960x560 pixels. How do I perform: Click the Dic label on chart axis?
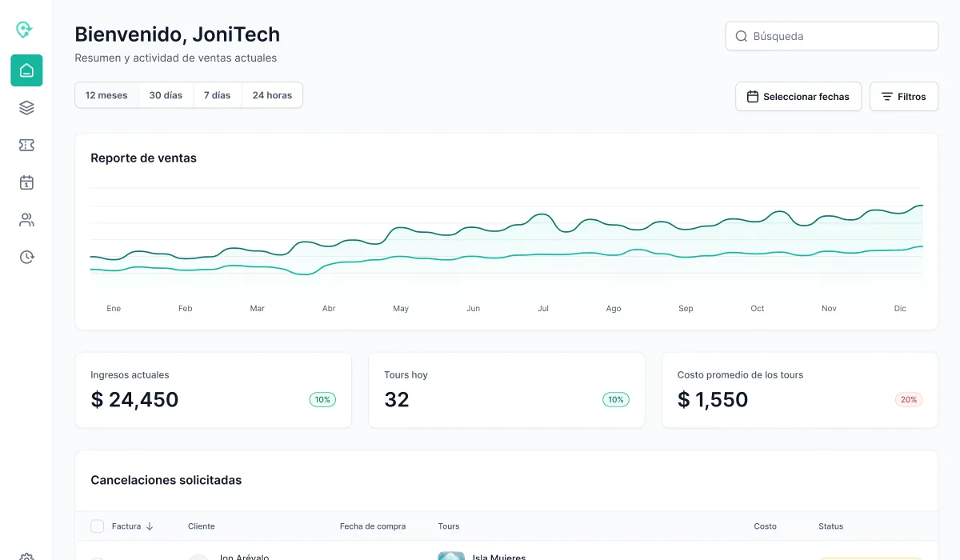pyautogui.click(x=900, y=309)
